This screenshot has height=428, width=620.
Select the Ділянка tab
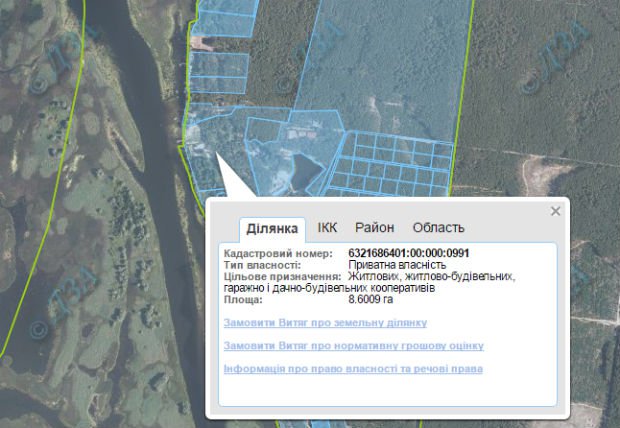click(272, 228)
